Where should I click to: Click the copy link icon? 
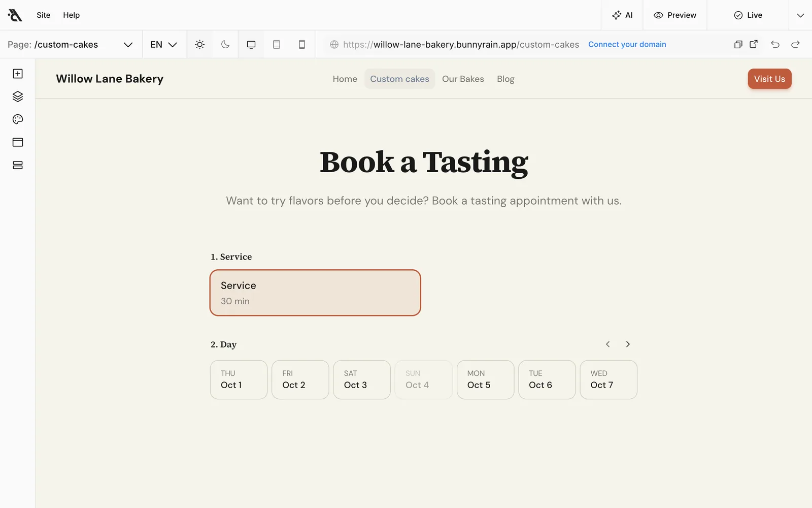[x=738, y=44]
